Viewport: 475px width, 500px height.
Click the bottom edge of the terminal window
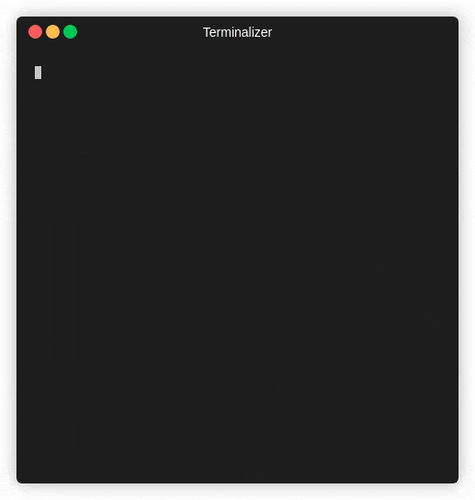click(237, 482)
